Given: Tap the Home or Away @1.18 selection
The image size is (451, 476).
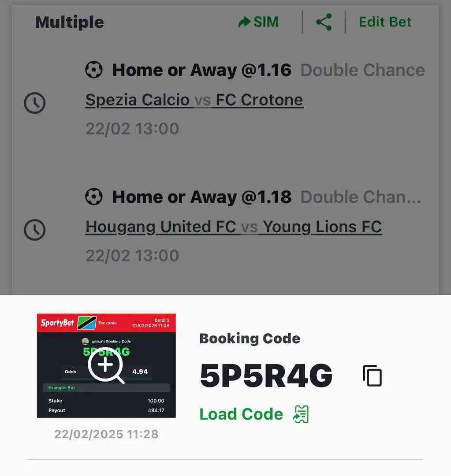Looking at the screenshot, I should tap(201, 197).
